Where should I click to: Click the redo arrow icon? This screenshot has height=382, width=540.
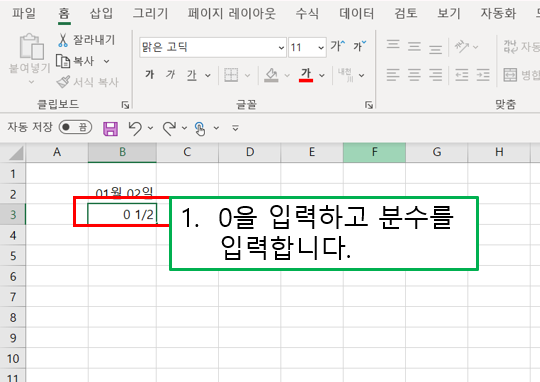(169, 128)
